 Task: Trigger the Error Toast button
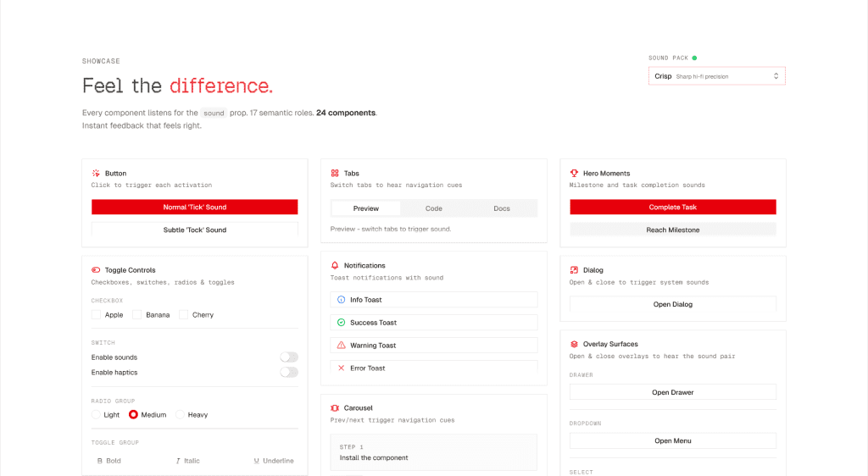click(434, 368)
